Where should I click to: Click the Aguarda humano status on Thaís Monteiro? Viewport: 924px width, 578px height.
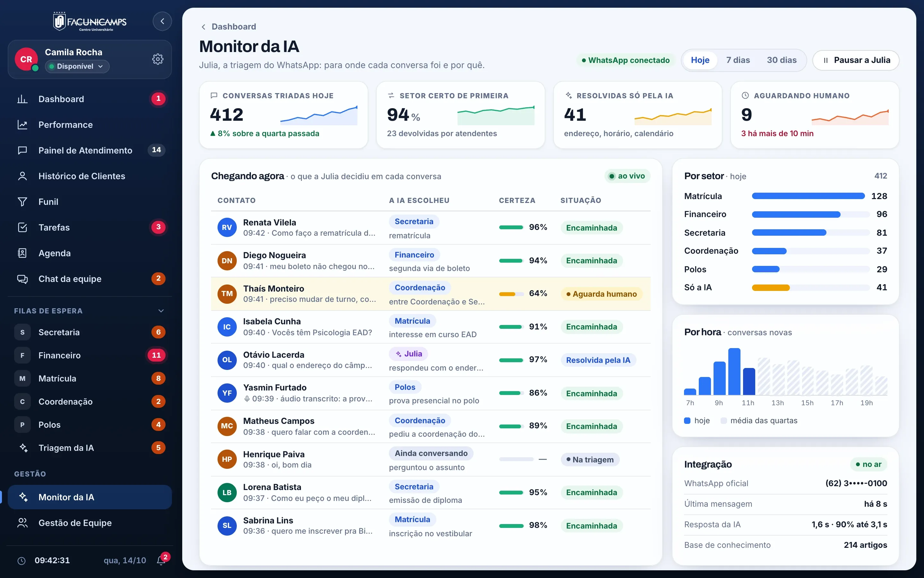coord(601,294)
